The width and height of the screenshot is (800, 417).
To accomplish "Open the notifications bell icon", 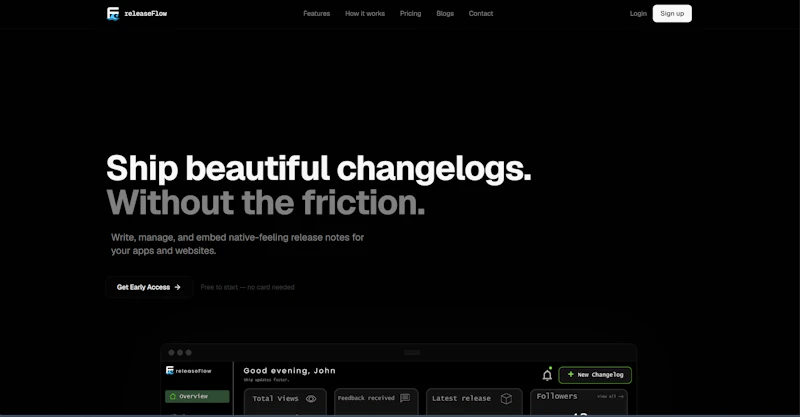I will click(x=547, y=375).
